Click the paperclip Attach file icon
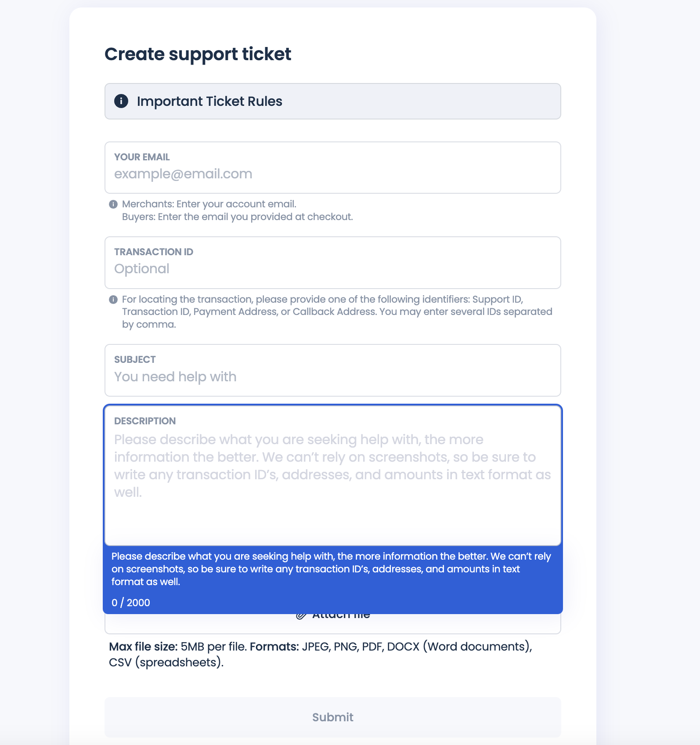700x745 pixels. pos(300,615)
